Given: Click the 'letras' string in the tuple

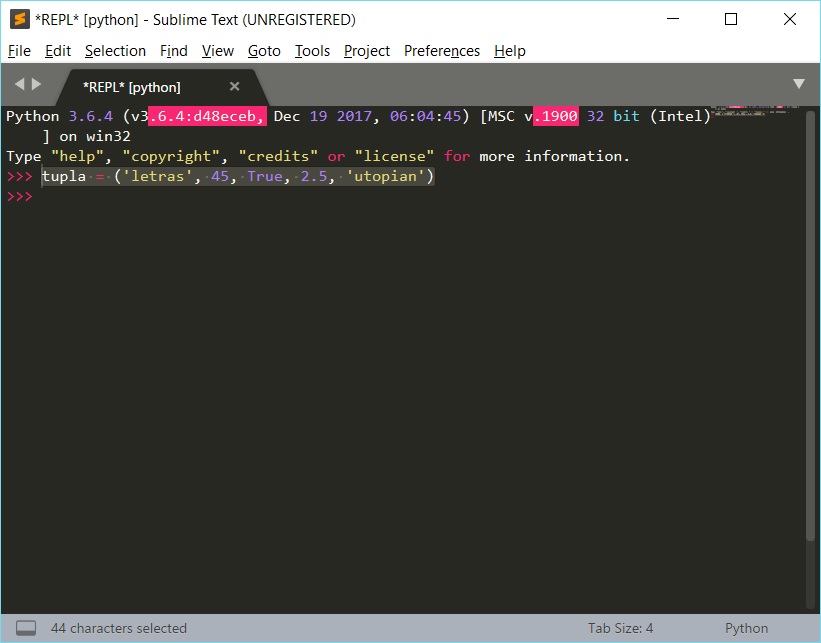Looking at the screenshot, I should [158, 176].
